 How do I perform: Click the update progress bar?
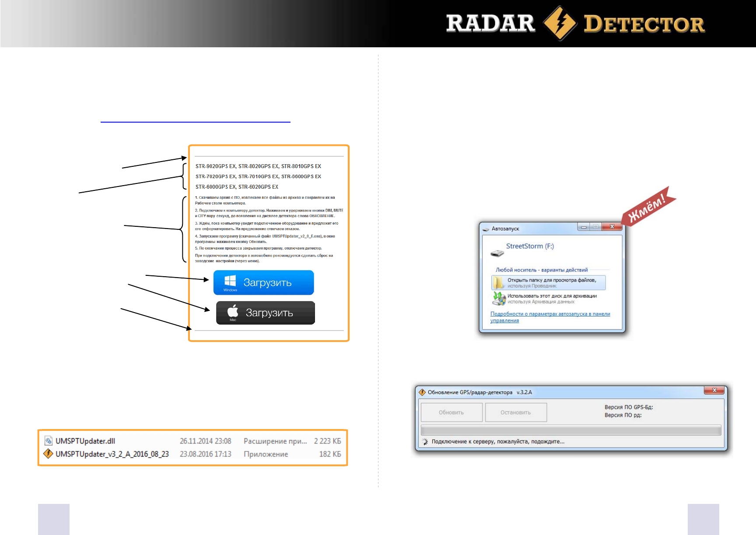[570, 430]
